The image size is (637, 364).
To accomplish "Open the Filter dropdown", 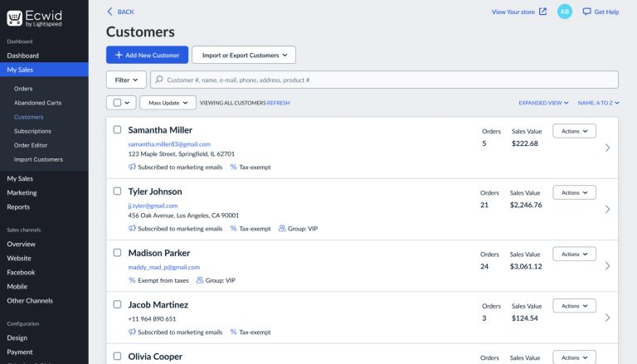I will 126,80.
